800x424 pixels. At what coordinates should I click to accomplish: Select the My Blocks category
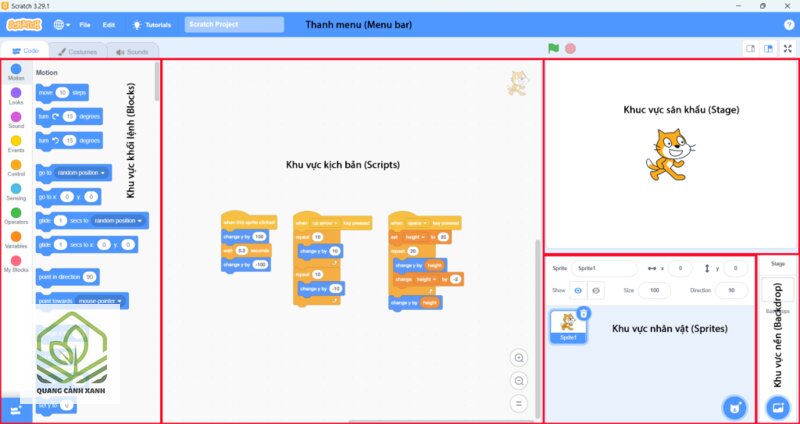[x=16, y=264]
